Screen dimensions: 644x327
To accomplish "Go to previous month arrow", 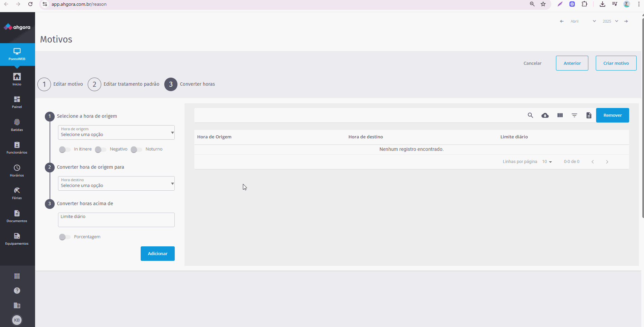I will pyautogui.click(x=562, y=21).
